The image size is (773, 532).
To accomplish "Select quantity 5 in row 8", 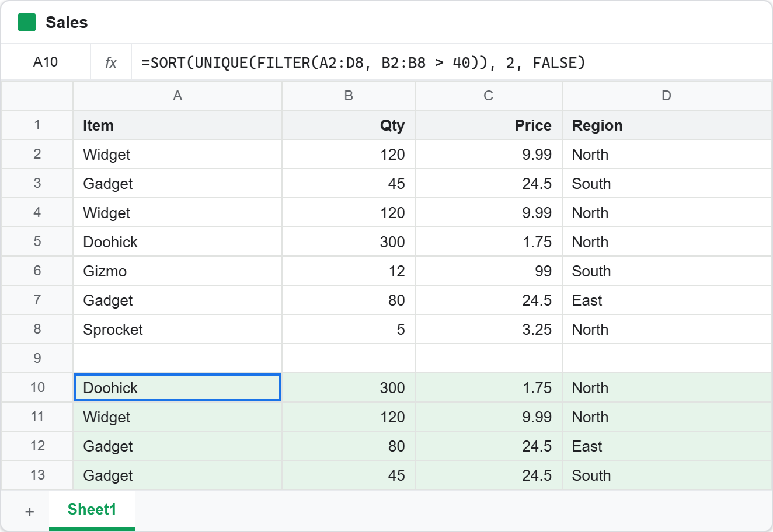I will pyautogui.click(x=349, y=329).
